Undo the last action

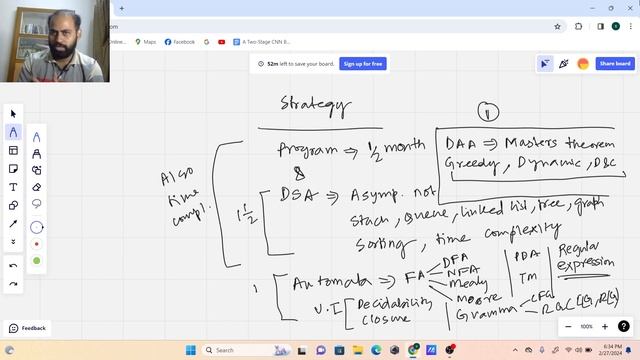click(13, 266)
